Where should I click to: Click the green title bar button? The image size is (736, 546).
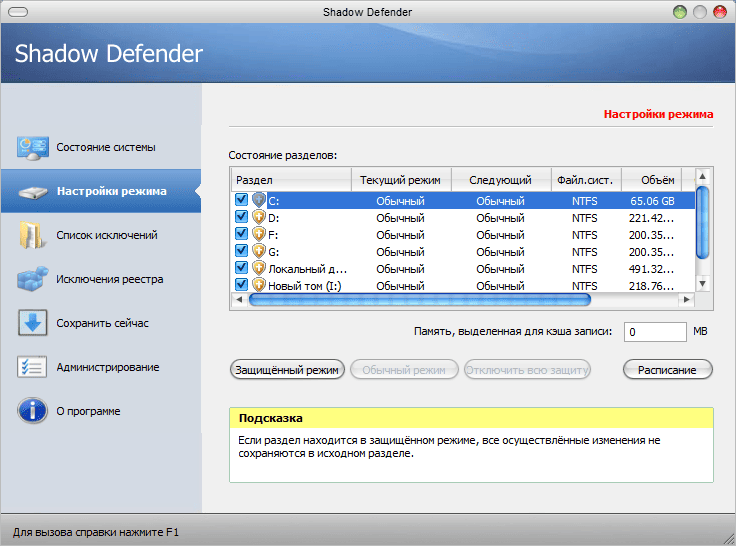tap(680, 12)
